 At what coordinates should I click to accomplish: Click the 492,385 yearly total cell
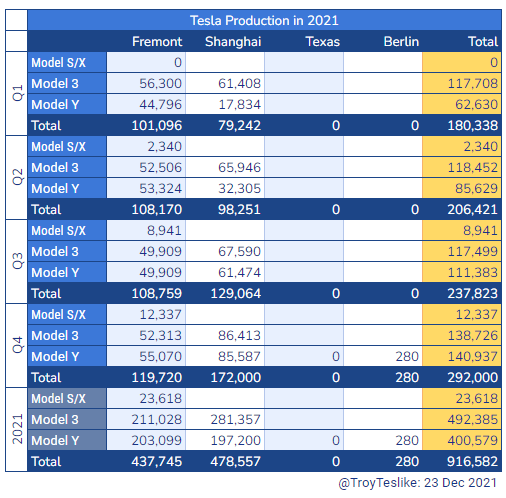pyautogui.click(x=462, y=419)
